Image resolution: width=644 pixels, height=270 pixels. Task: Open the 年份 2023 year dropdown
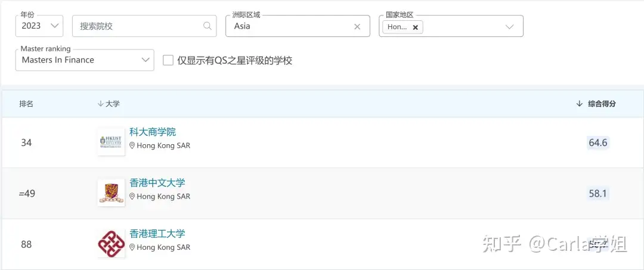click(39, 26)
